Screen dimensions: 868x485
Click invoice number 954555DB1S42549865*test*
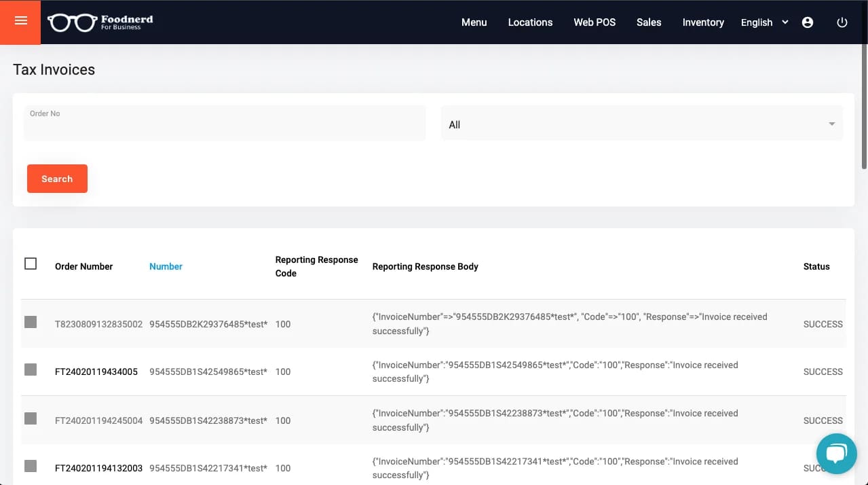(x=208, y=372)
